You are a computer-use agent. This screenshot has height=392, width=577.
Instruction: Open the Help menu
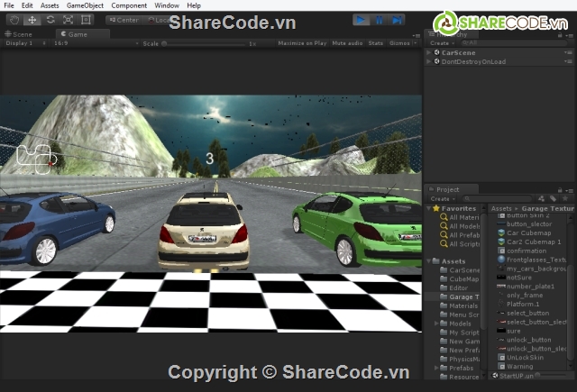(x=194, y=5)
